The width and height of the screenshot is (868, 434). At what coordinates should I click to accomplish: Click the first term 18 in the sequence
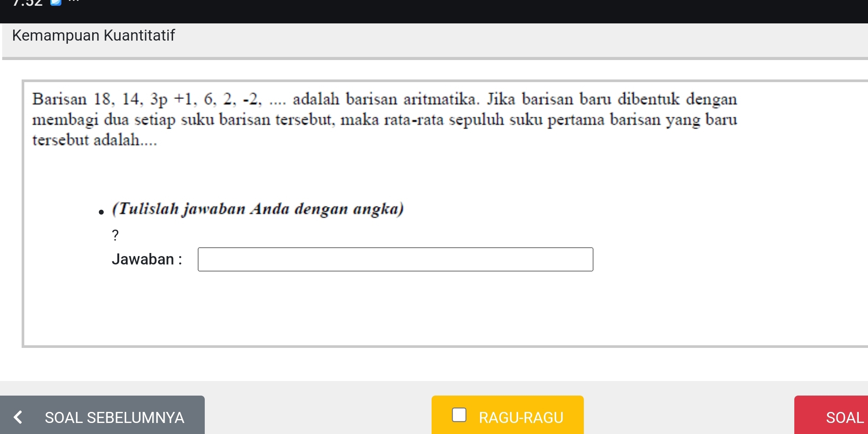tap(102, 99)
